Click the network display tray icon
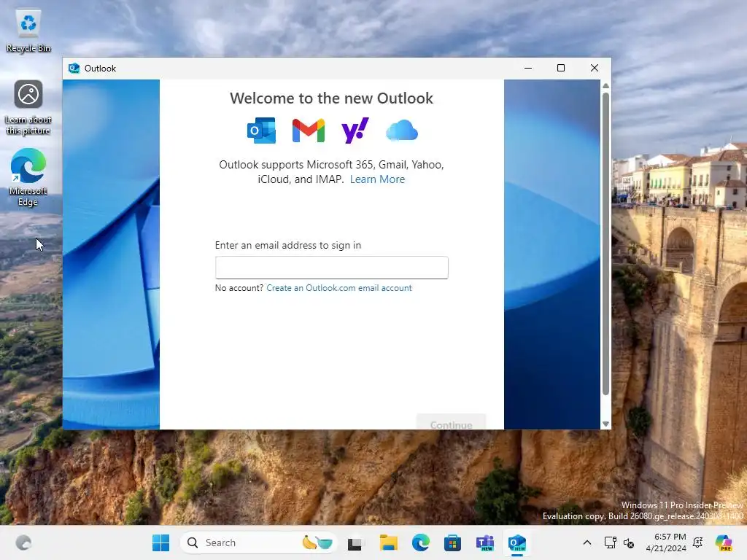Viewport: 747px width, 560px height. [611, 542]
